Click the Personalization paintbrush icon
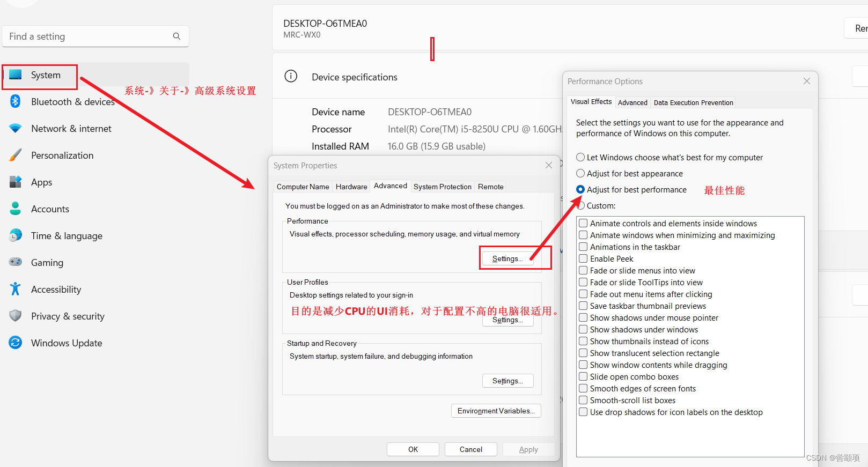Image resolution: width=868 pixels, height=467 pixels. coord(16,155)
